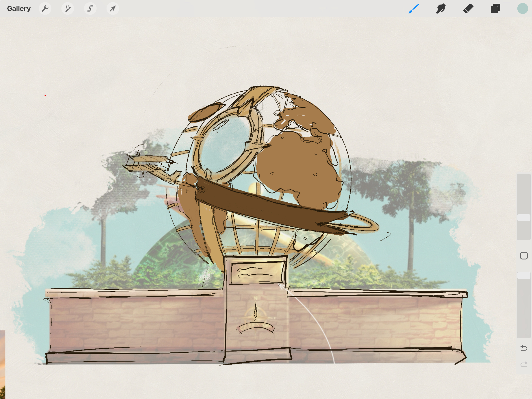532x399 pixels.
Task: Open the Actions wrench menu
Action: (45, 9)
